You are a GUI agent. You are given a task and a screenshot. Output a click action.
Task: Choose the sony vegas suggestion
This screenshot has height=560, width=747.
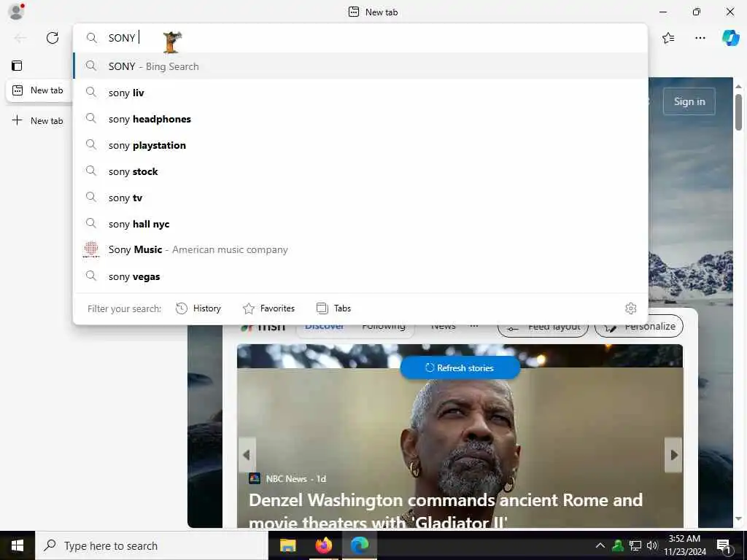(x=360, y=276)
